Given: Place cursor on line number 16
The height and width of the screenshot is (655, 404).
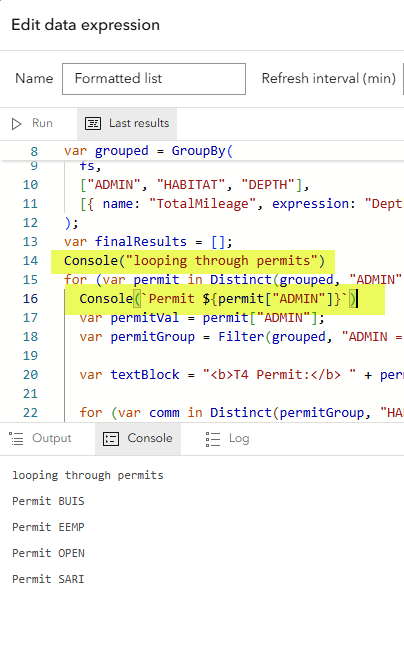Looking at the screenshot, I should (x=30, y=299).
